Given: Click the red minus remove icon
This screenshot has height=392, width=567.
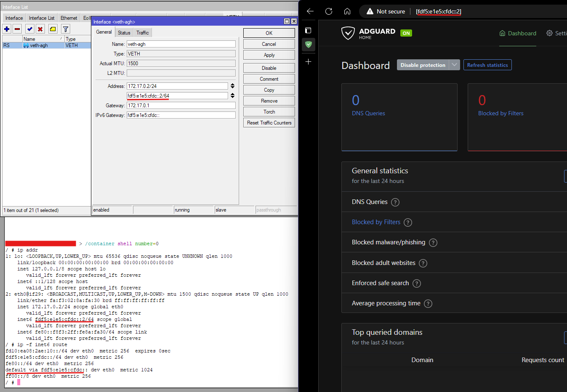Looking at the screenshot, I should point(17,29).
